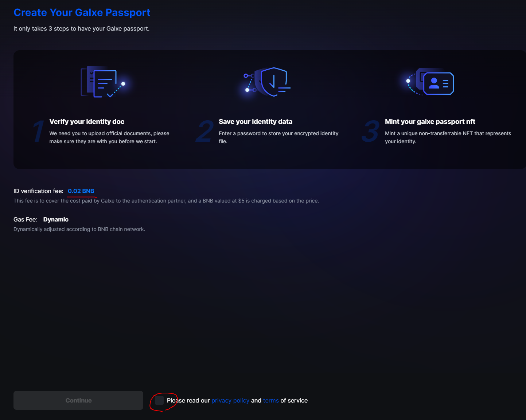Click the fee explanation mentioning authentication partner
The height and width of the screenshot is (420, 526).
click(x=166, y=201)
